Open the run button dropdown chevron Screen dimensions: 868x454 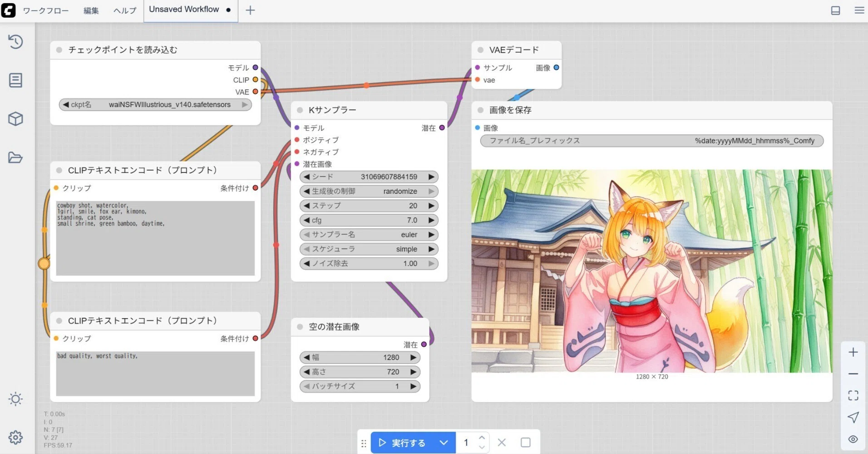(444, 442)
